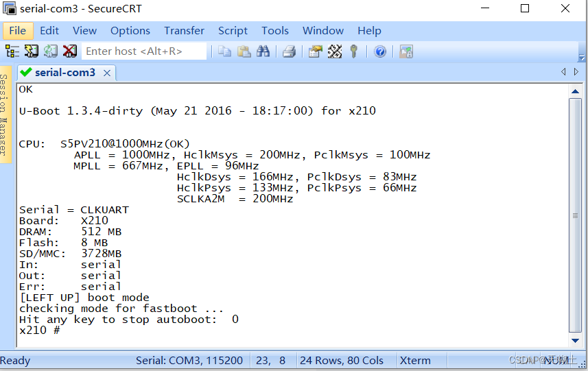Click the 'Flash: 8 MB' line
The image size is (588, 371).
pos(63,243)
